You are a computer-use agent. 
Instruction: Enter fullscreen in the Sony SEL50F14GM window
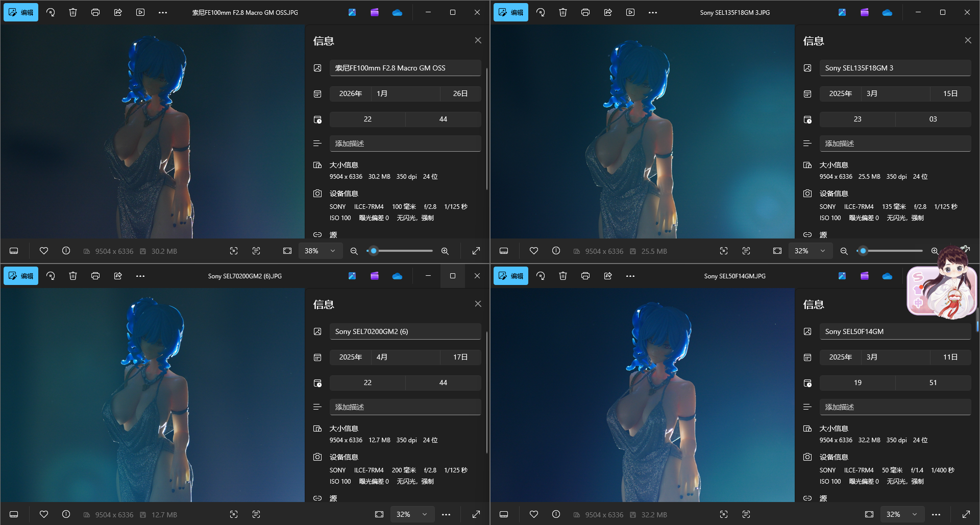tap(966, 514)
